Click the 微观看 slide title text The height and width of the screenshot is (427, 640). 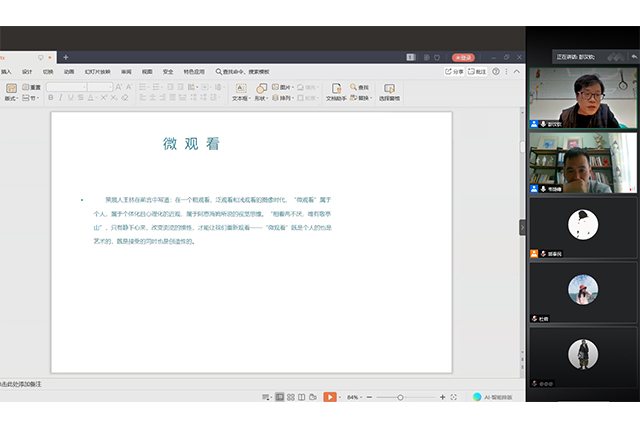pos(191,144)
